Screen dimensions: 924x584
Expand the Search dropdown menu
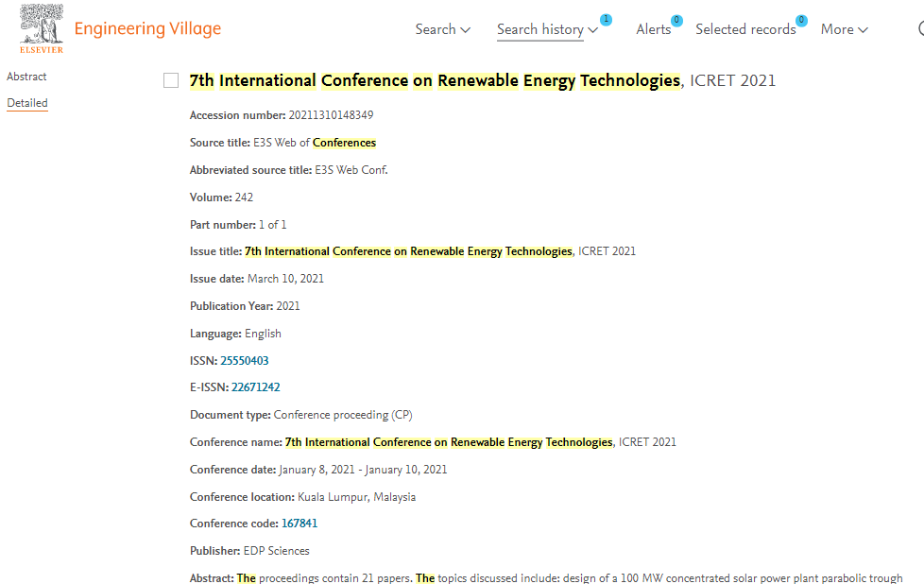point(442,29)
